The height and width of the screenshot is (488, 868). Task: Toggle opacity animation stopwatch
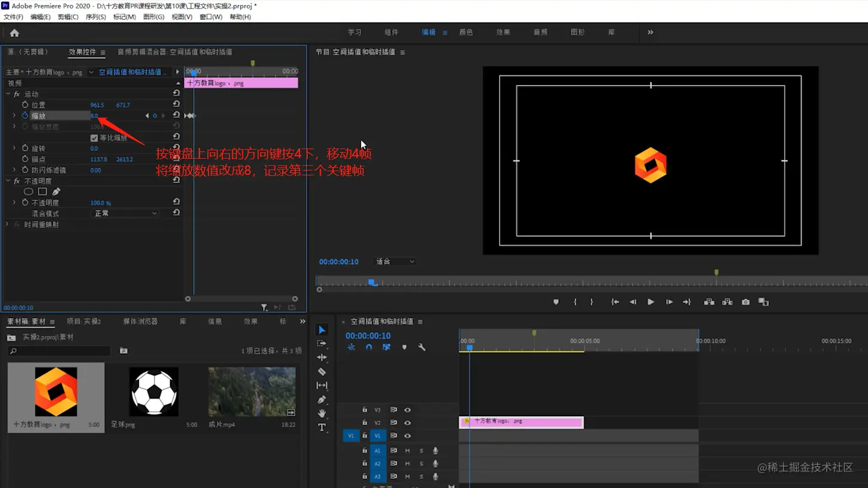click(x=25, y=203)
